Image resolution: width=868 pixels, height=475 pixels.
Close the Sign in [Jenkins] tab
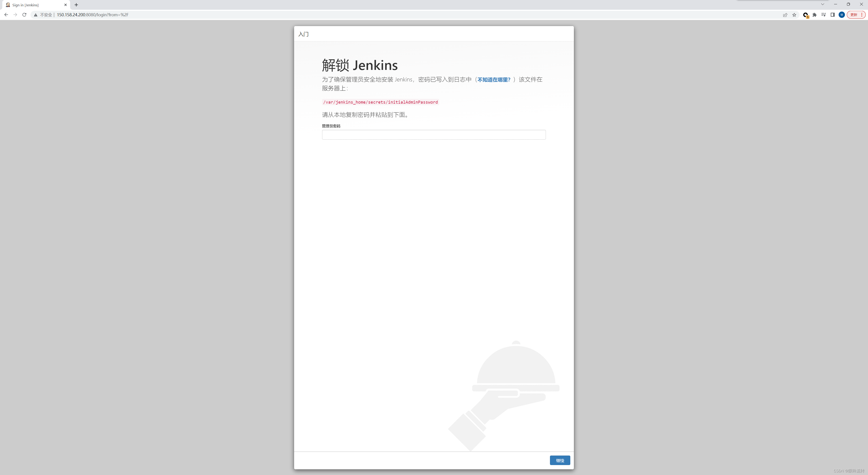65,5
